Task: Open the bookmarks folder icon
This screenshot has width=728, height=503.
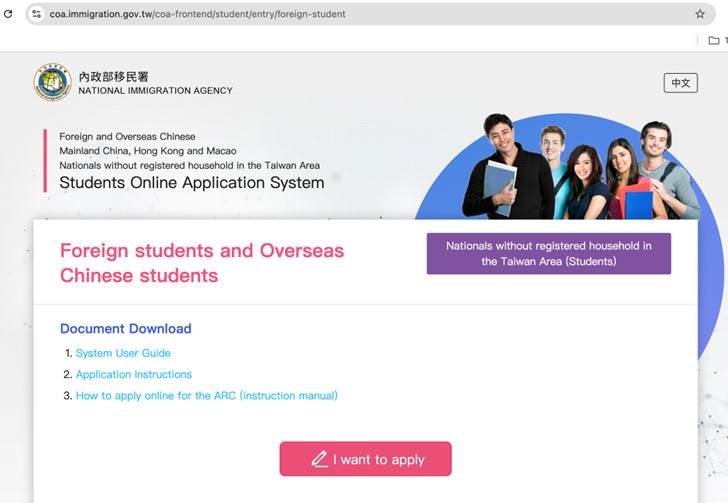Action: click(714, 41)
